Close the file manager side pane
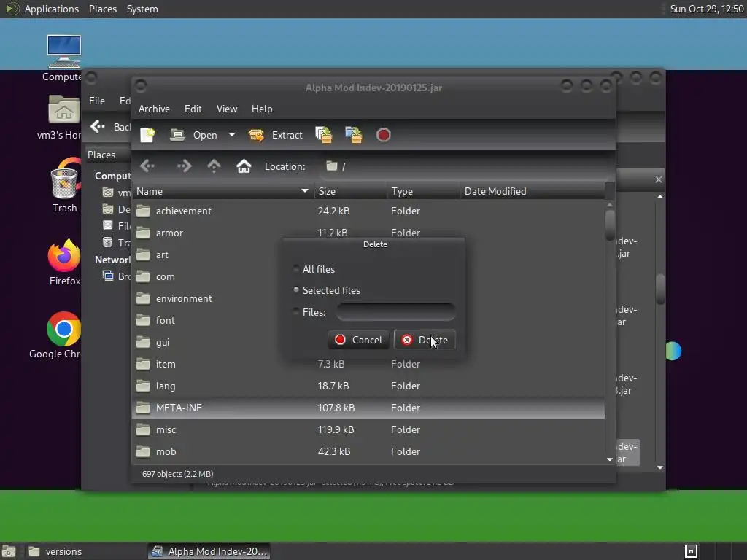 coord(659,179)
